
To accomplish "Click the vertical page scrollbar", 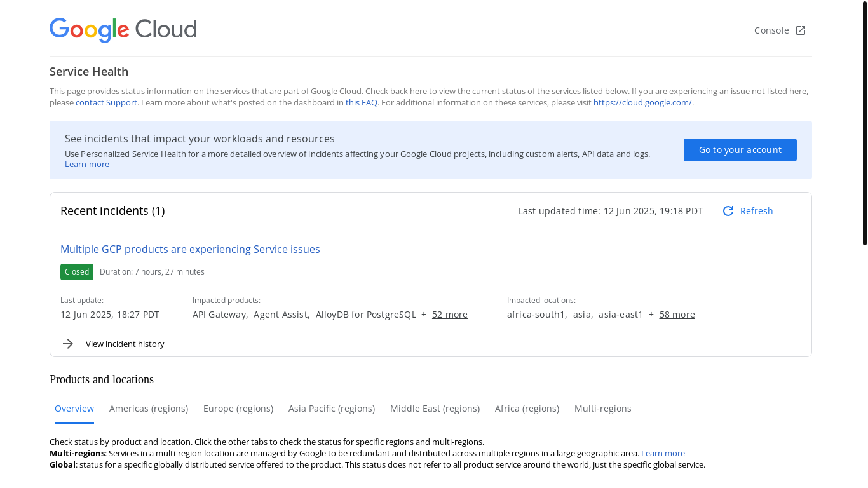I will (865, 122).
